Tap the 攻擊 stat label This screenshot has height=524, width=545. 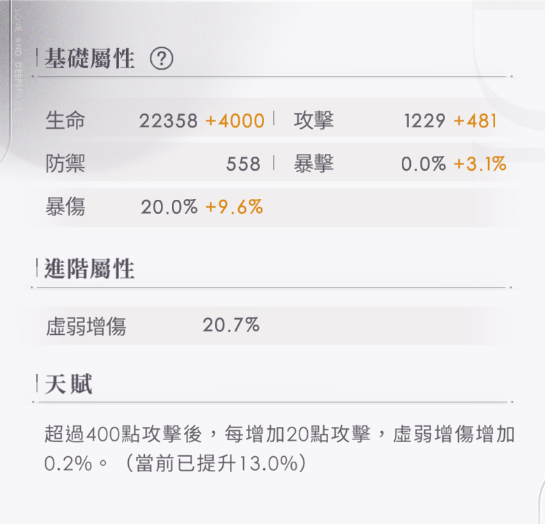[x=314, y=120]
